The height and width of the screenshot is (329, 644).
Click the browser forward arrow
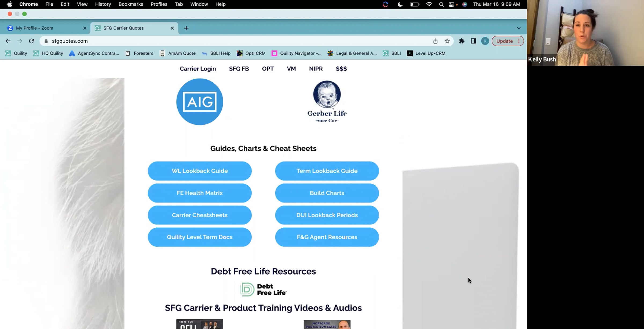pos(20,41)
